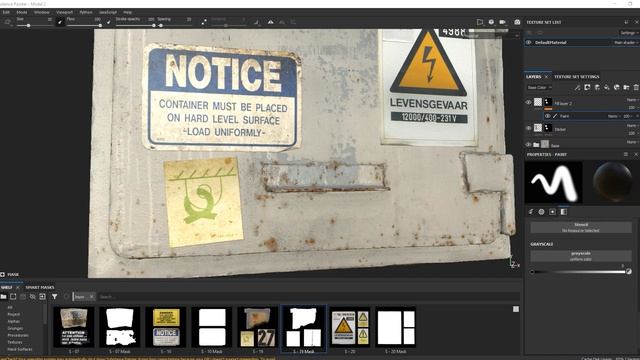Delete layer with the trash icon
Screen dimensions: 640x360
(x=636, y=87)
